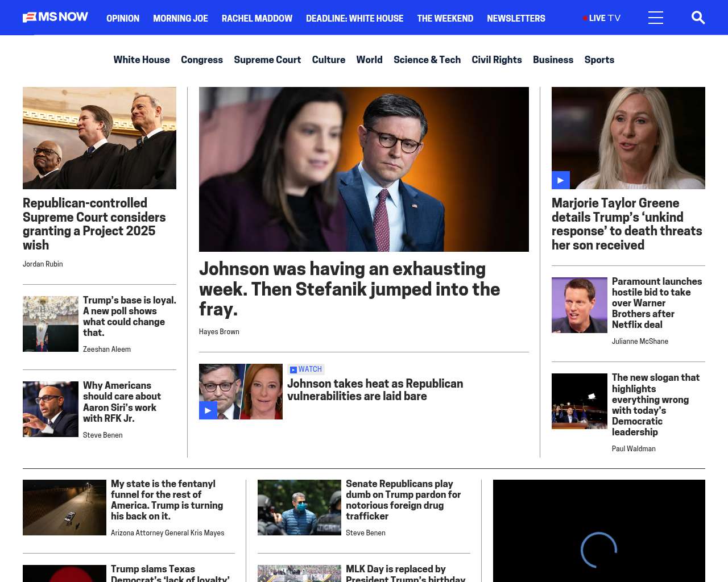This screenshot has width=728, height=582.
Task: Open the Opinion menu item
Action: [123, 18]
